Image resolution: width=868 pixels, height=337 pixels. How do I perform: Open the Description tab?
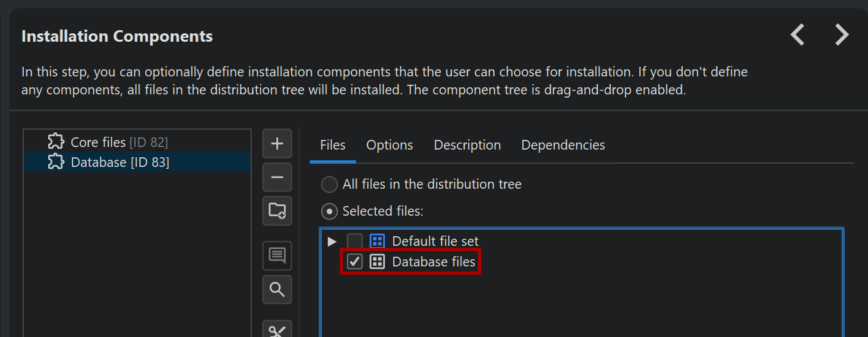coord(467,145)
